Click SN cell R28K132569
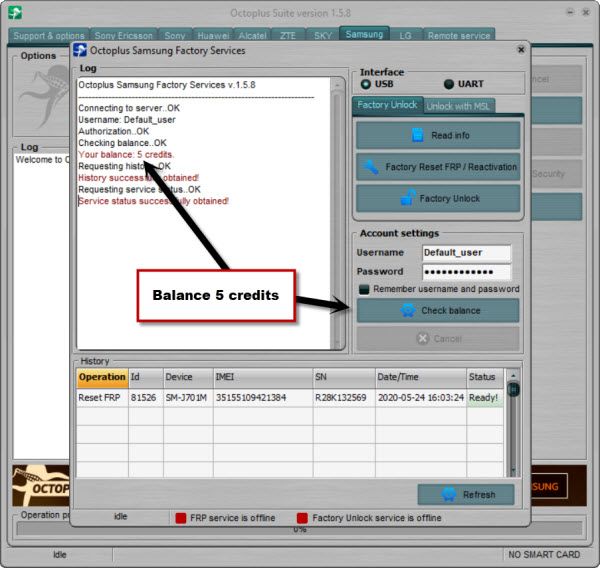Viewport: 600px width, 568px height. pyautogui.click(x=344, y=398)
